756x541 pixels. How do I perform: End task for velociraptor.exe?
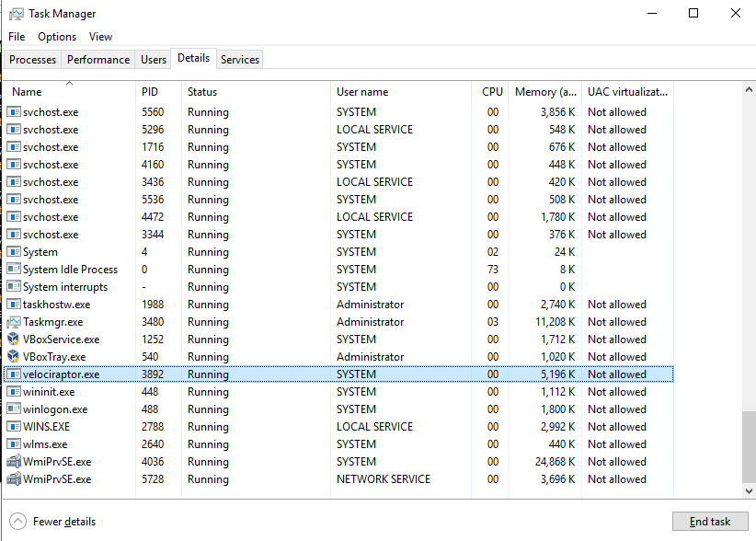click(x=710, y=521)
